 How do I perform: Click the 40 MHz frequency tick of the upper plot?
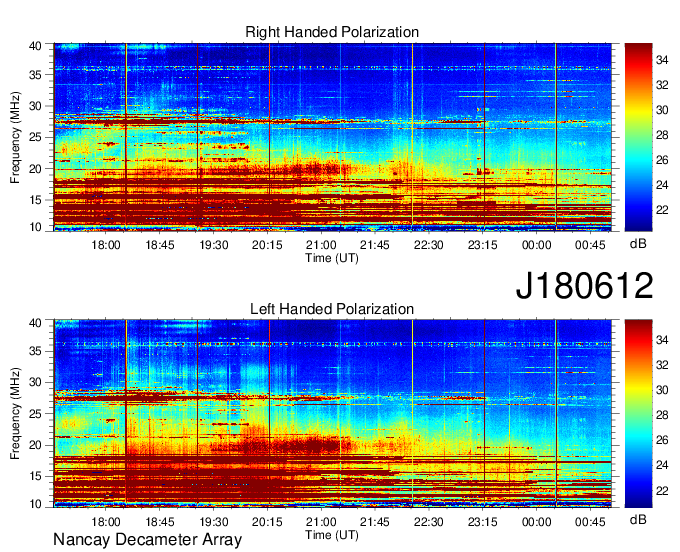pyautogui.click(x=35, y=46)
